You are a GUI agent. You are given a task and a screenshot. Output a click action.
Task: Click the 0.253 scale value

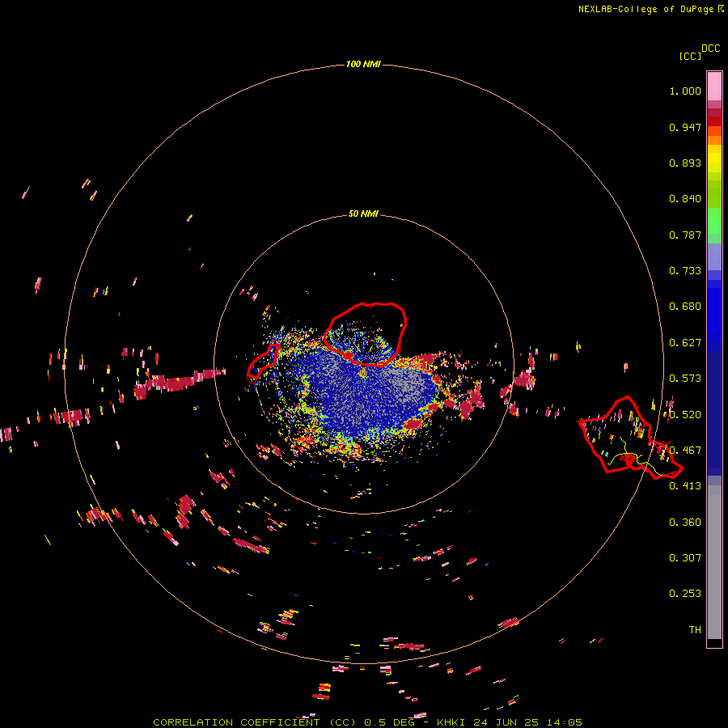(x=685, y=594)
